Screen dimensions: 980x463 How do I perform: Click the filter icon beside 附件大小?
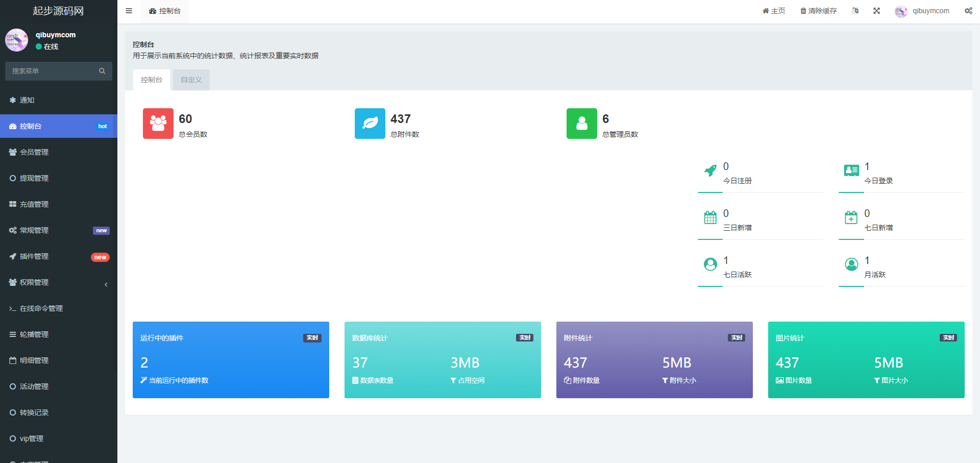coord(665,380)
